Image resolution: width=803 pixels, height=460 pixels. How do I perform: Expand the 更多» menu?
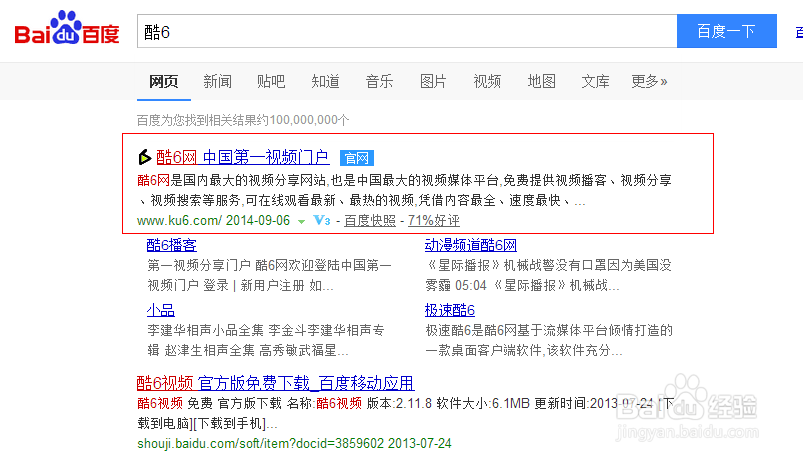649,81
